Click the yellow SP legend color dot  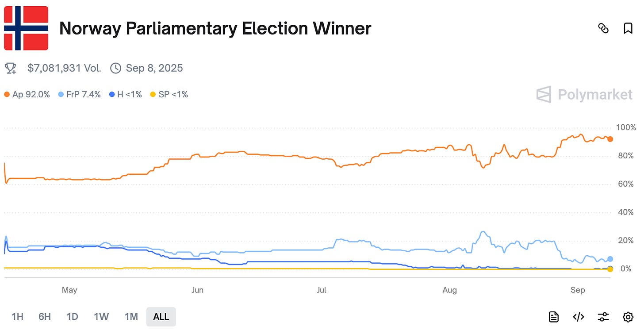153,94
